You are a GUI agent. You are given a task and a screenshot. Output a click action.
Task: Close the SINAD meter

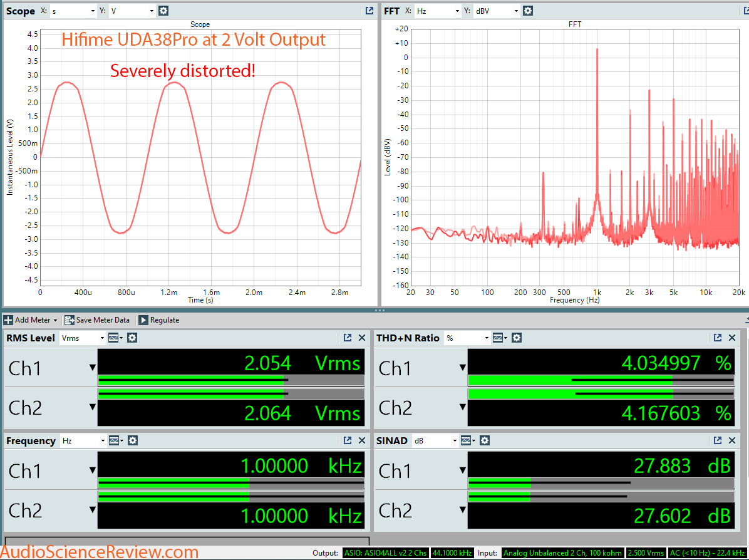pyautogui.click(x=732, y=440)
